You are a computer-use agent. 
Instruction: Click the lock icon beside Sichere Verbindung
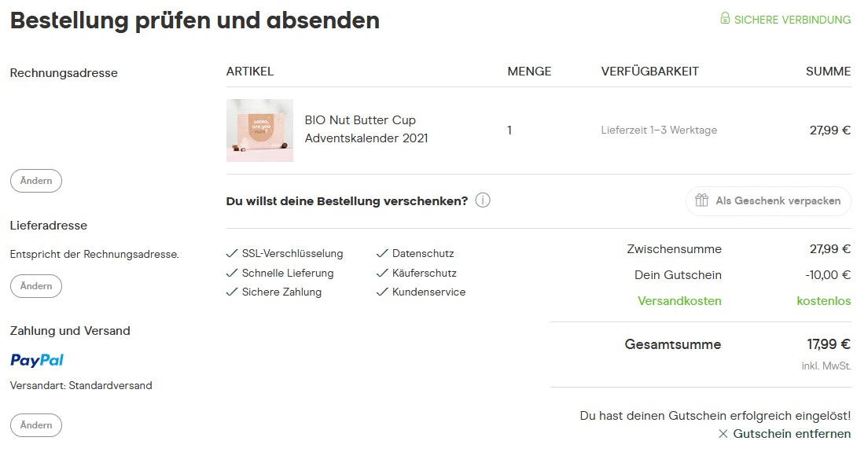pos(725,19)
